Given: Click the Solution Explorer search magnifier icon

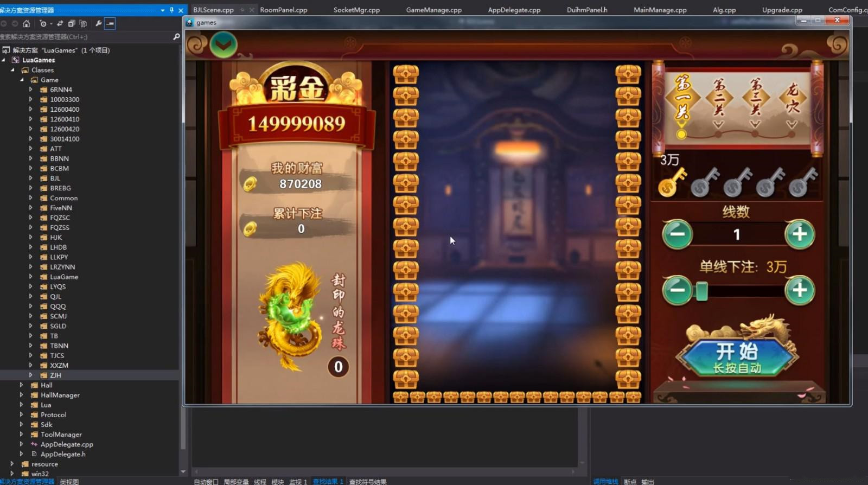Looking at the screenshot, I should coord(176,36).
